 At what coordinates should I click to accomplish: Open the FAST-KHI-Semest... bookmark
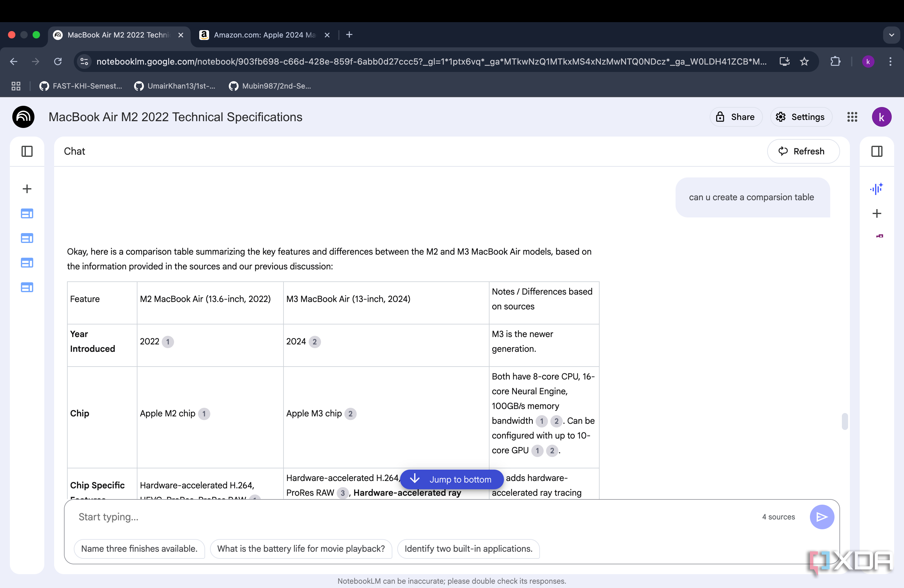pyautogui.click(x=81, y=86)
